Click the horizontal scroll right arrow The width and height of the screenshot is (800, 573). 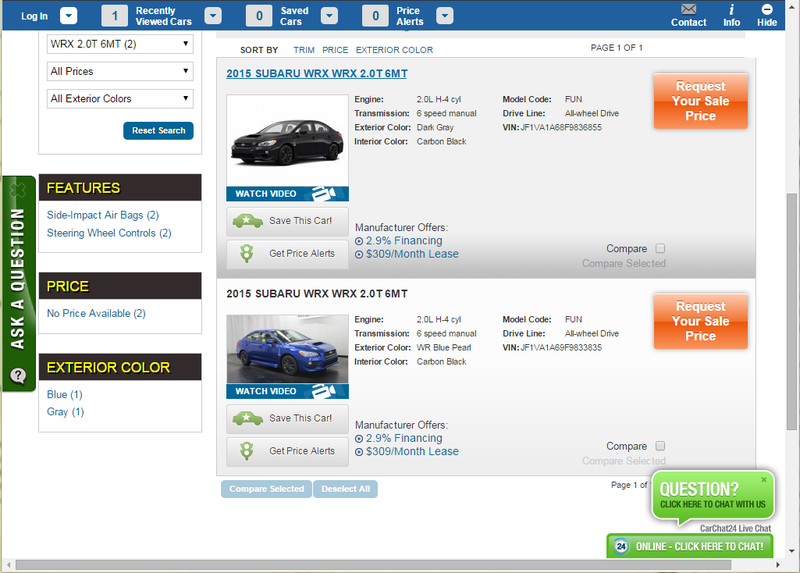coord(778,565)
